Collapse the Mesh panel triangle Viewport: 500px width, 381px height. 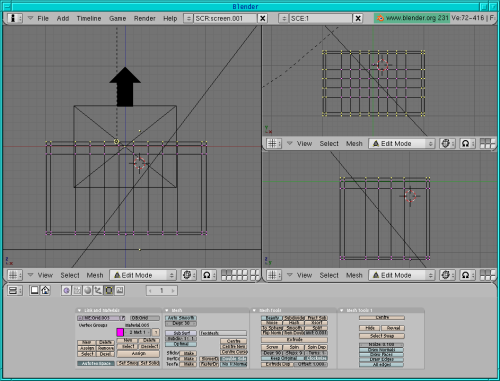click(167, 310)
